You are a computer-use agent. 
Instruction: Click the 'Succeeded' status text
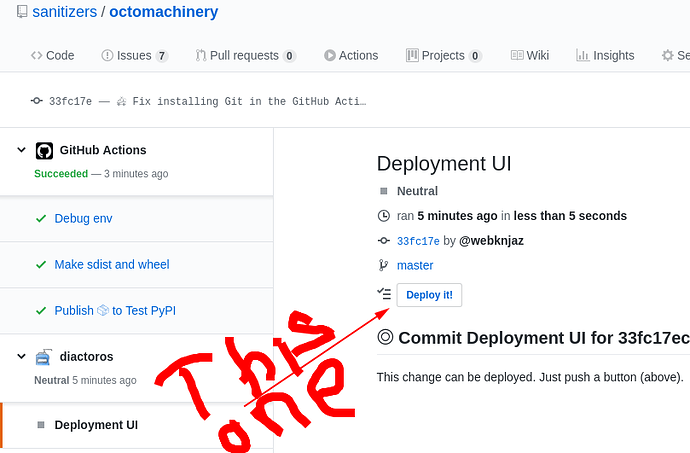61,174
